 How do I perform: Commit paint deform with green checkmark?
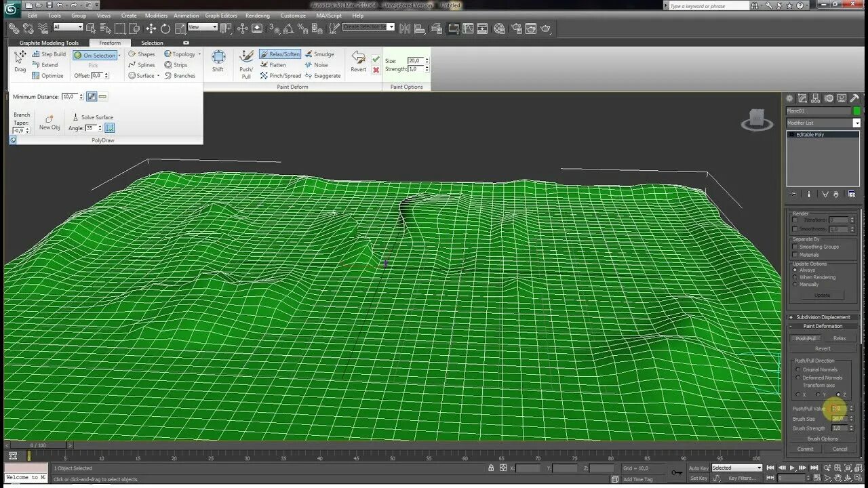[376, 59]
